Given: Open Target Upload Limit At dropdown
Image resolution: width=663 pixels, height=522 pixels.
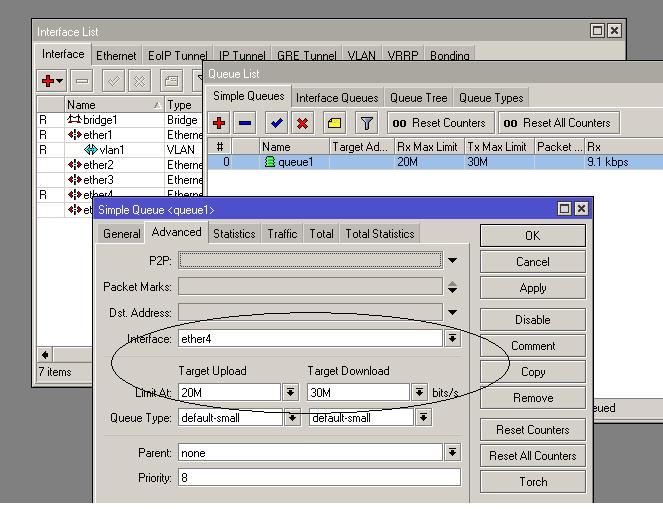Looking at the screenshot, I should (x=290, y=392).
